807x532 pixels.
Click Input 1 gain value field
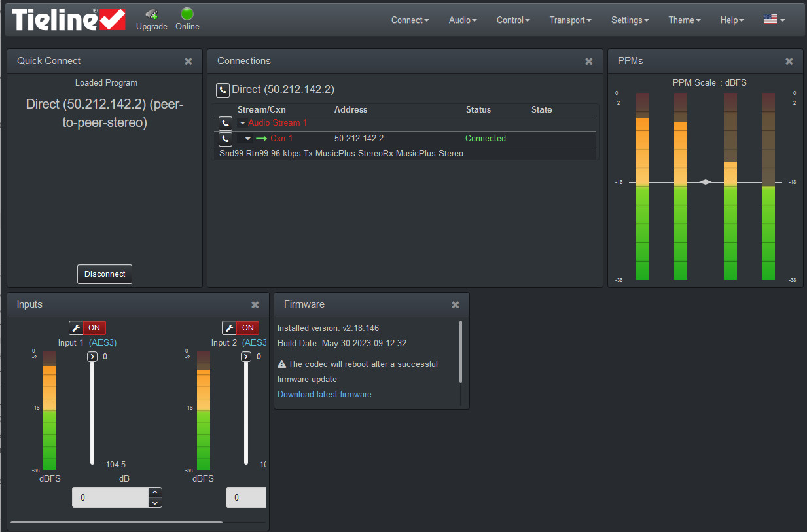(110, 497)
